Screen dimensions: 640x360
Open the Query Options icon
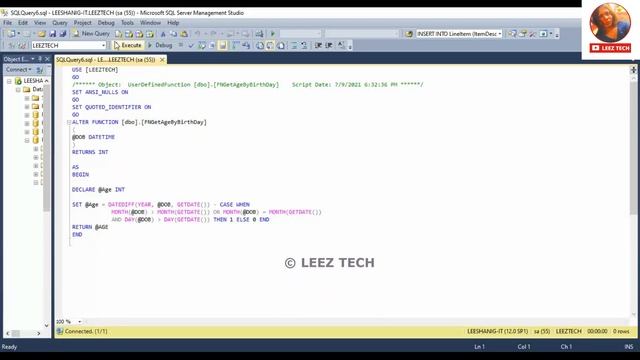click(x=212, y=45)
